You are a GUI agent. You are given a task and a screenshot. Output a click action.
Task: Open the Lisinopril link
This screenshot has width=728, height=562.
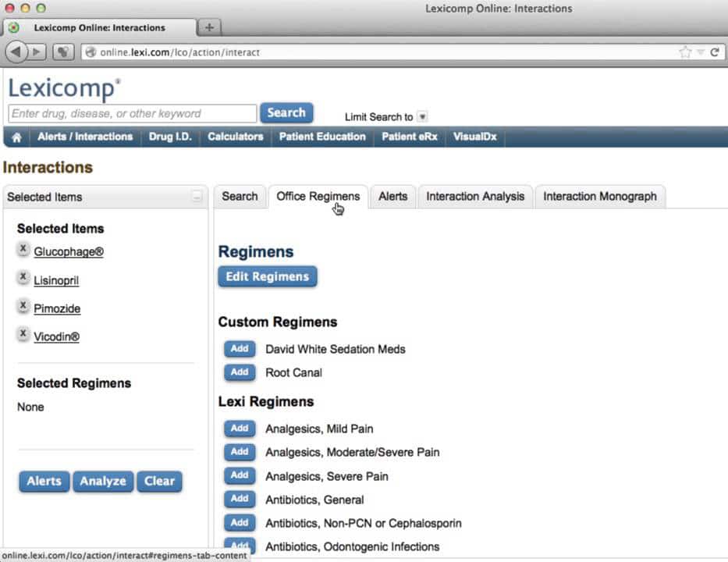click(56, 280)
